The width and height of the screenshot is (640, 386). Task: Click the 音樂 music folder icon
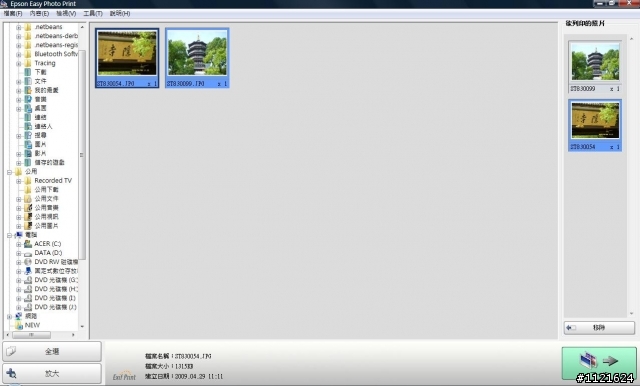(28, 99)
